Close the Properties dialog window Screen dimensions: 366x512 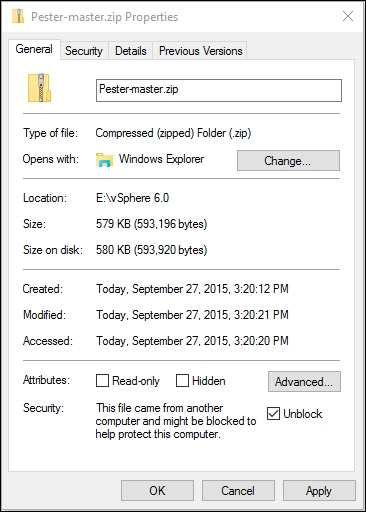click(x=348, y=16)
